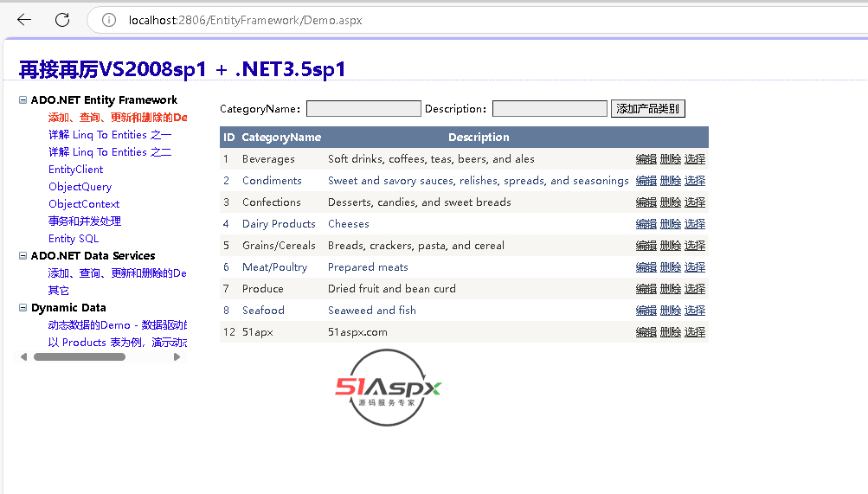Screen dimensions: 868x494
Task: Click the tree scrollbar left arrow
Action: 23,356
